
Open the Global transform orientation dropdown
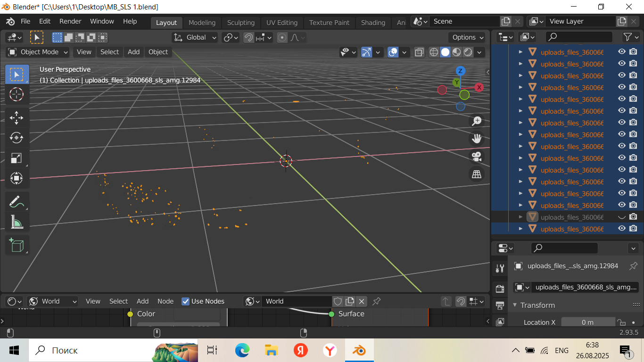195,38
